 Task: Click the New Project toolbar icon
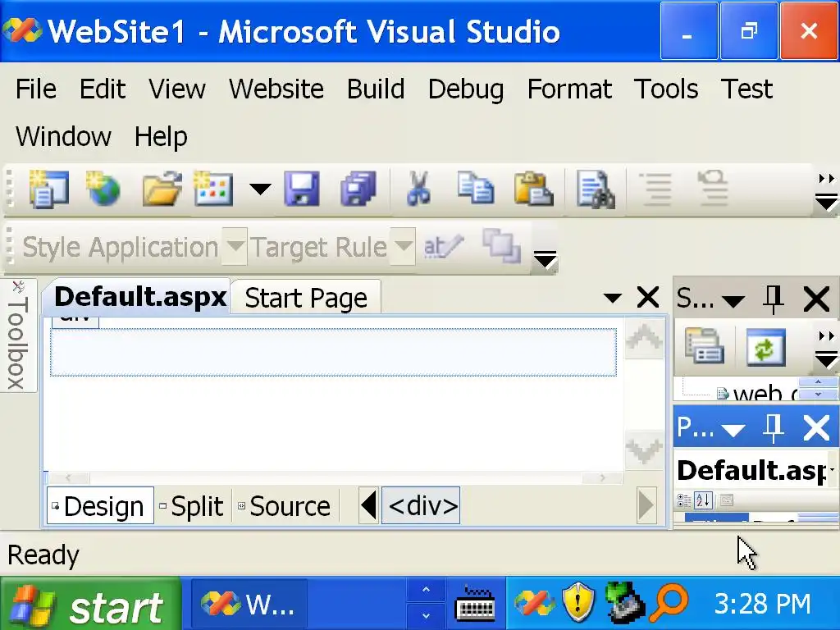(48, 189)
